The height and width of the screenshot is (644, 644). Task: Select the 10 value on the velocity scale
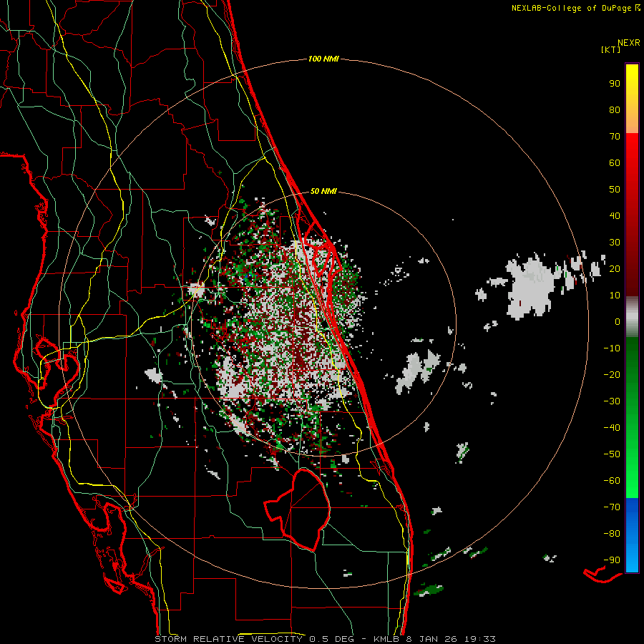click(x=615, y=296)
